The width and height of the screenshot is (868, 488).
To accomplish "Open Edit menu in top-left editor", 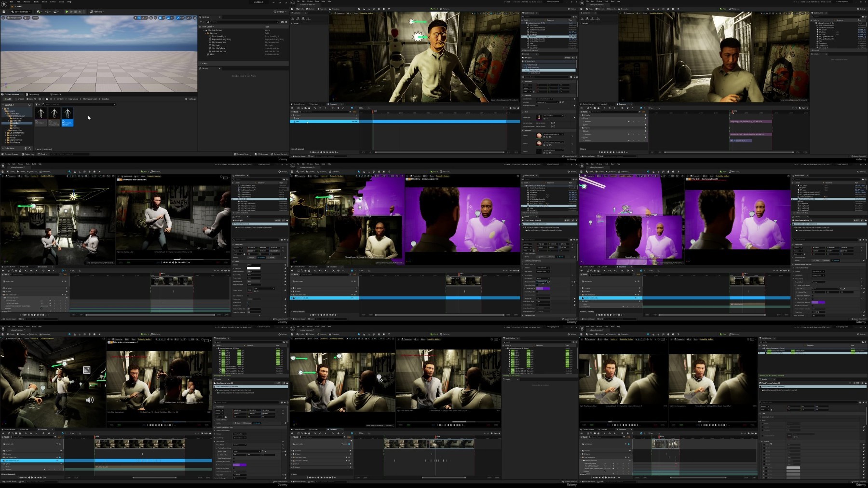I will [18, 2].
